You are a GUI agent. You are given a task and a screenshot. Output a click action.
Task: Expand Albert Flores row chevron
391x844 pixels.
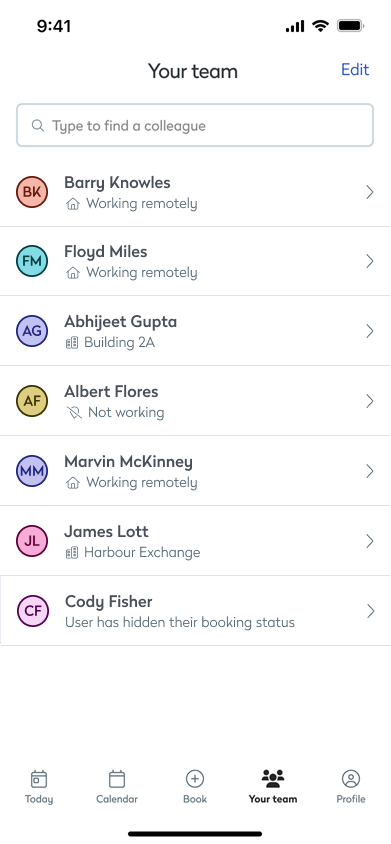pyautogui.click(x=370, y=401)
